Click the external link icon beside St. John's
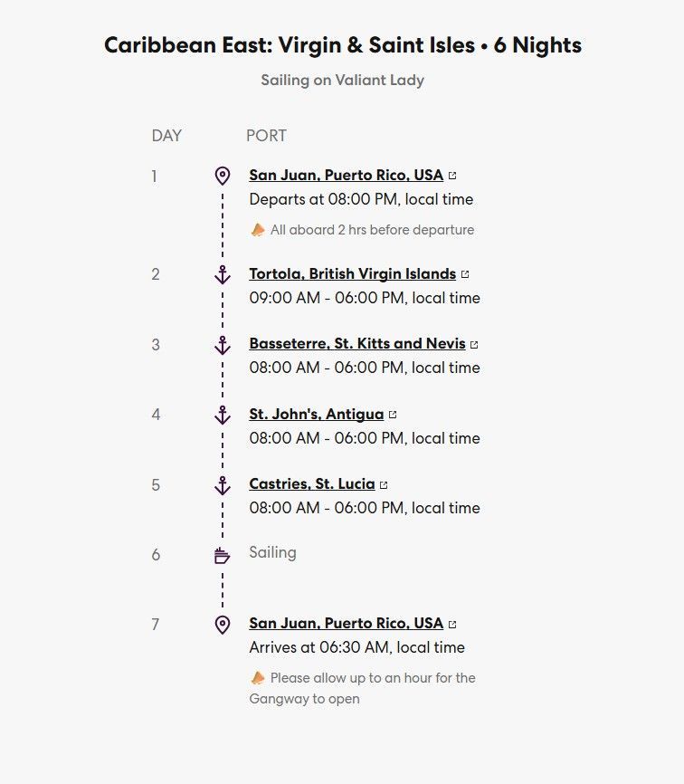Image resolution: width=684 pixels, height=784 pixels. [393, 415]
